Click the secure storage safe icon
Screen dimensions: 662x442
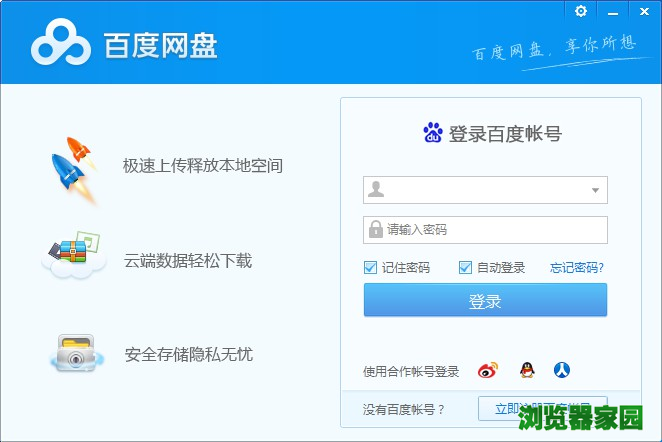coord(76,353)
